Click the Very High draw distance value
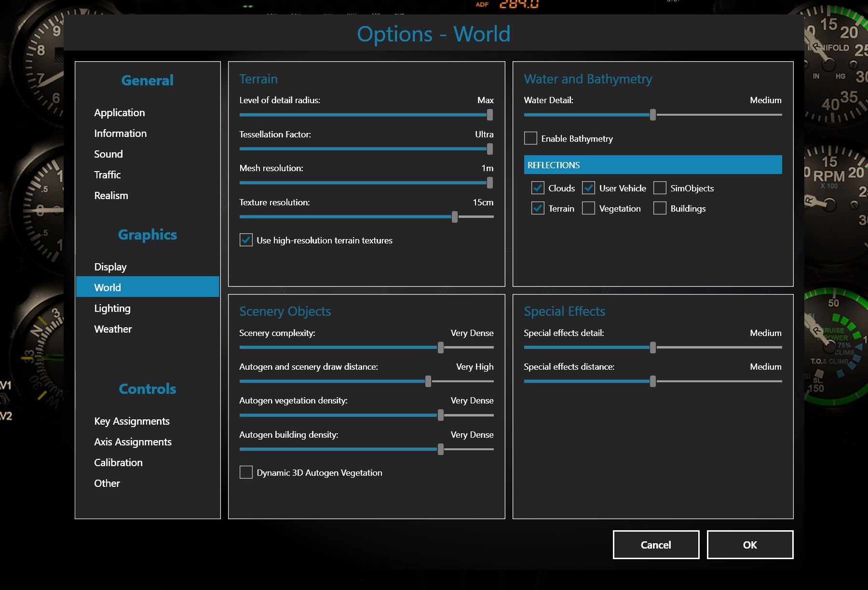 [475, 367]
